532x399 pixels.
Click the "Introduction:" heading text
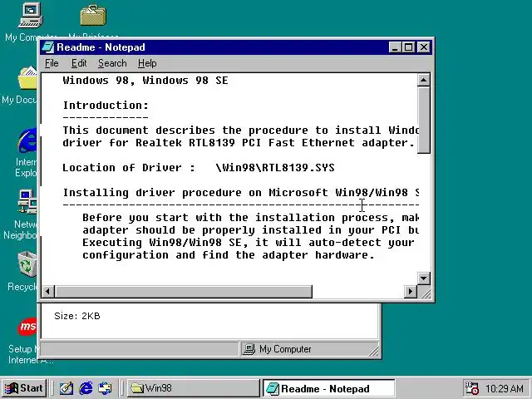(x=106, y=106)
